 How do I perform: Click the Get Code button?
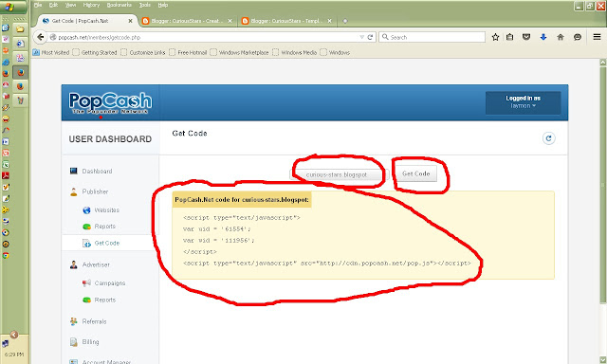pyautogui.click(x=415, y=173)
